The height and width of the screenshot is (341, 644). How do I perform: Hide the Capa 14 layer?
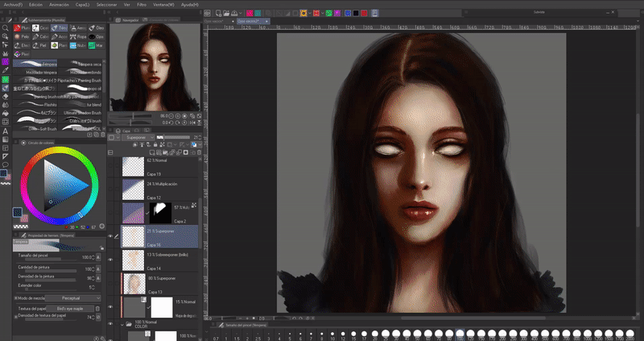[111, 260]
